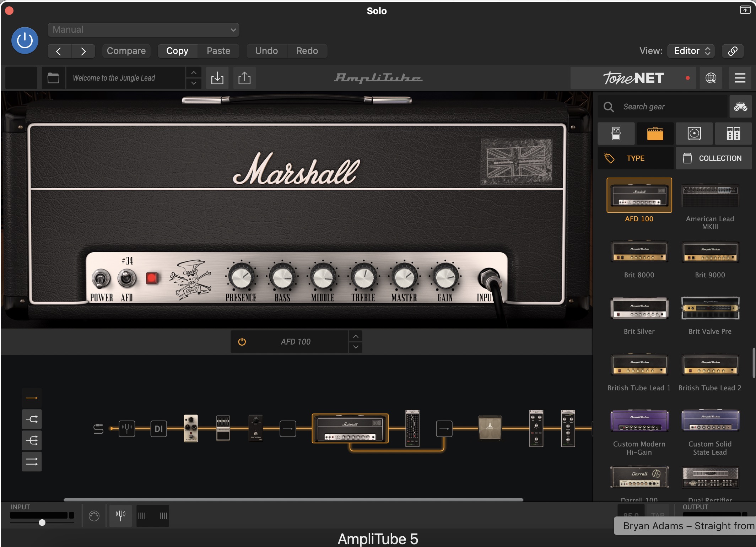Click the tuner block in signal chain
This screenshot has width=756, height=547.
pyautogui.click(x=127, y=429)
